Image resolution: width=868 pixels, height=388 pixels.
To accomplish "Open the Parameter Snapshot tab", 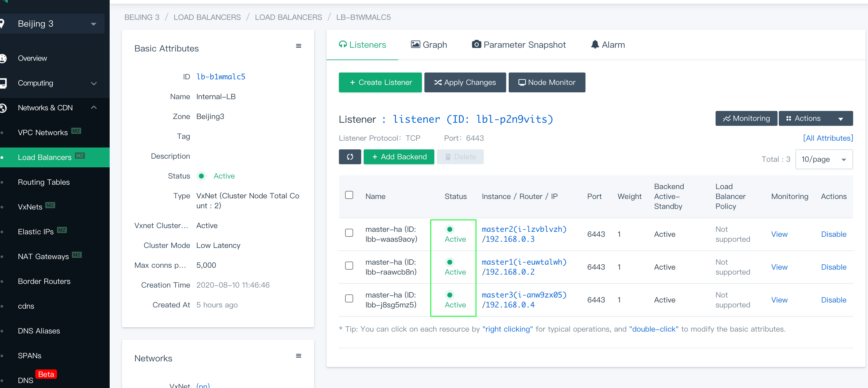I will pos(519,45).
